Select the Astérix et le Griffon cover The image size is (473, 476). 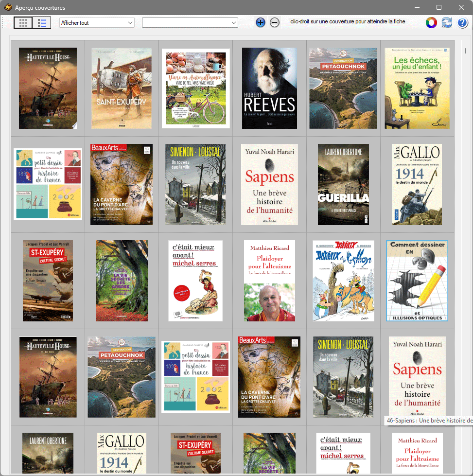343,281
